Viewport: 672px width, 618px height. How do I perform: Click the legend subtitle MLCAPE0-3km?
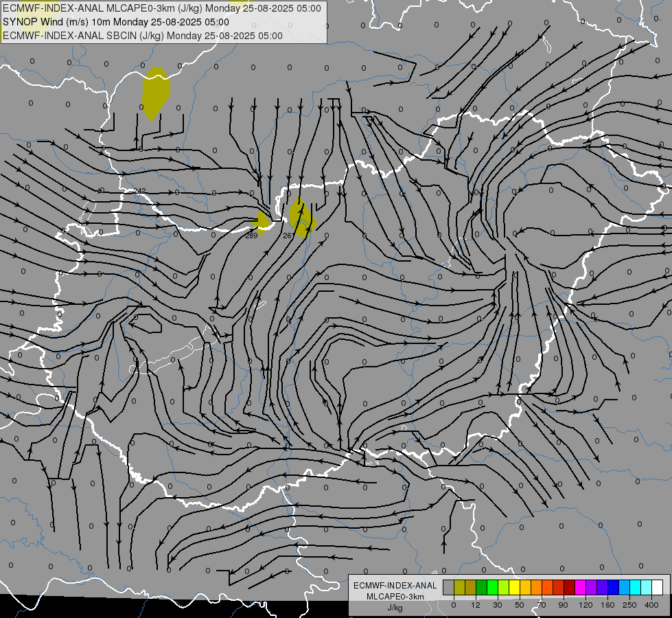tap(395, 597)
